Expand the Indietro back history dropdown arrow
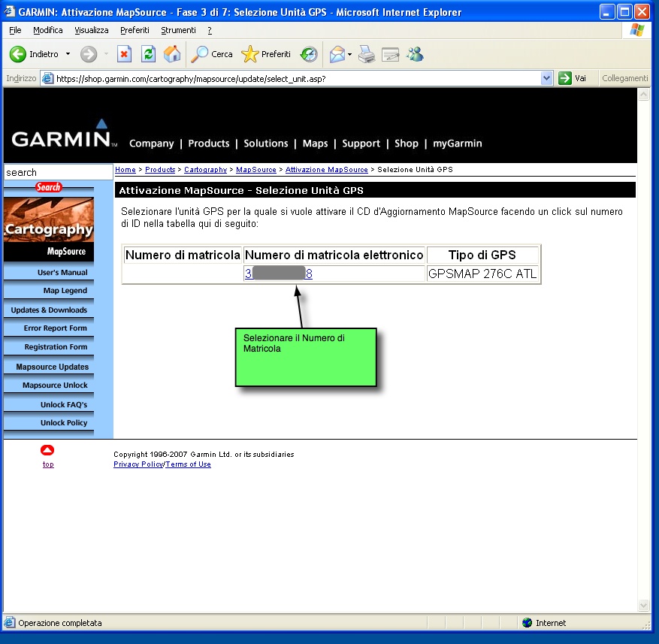Screen dimensions: 659x644 point(68,54)
